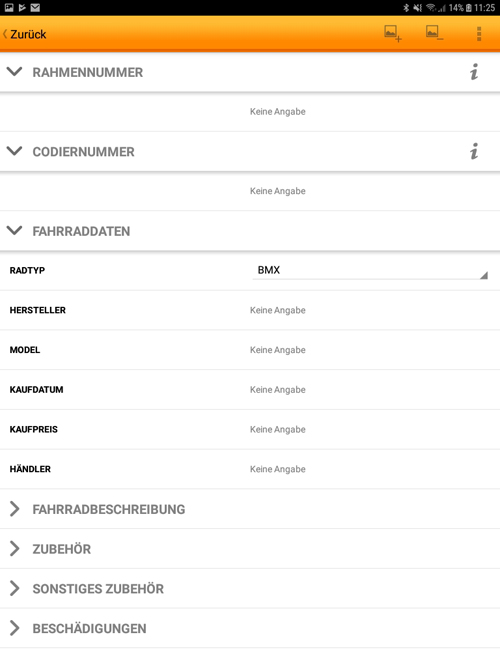Tap the picture notification icon in status bar
The width and height of the screenshot is (500, 667).
[9, 7]
